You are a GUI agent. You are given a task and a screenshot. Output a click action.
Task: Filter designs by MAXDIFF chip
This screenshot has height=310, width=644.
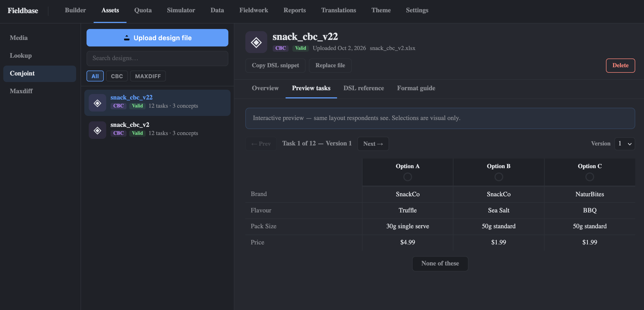[x=148, y=76]
